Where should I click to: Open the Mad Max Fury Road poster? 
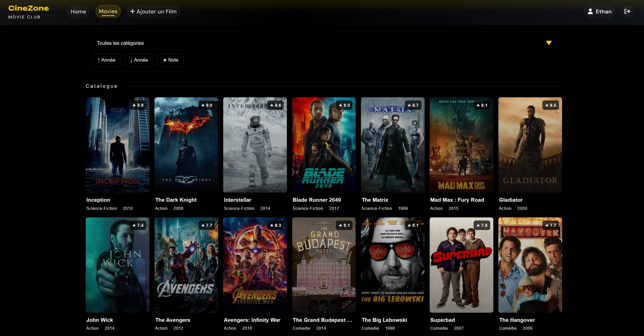[461, 145]
